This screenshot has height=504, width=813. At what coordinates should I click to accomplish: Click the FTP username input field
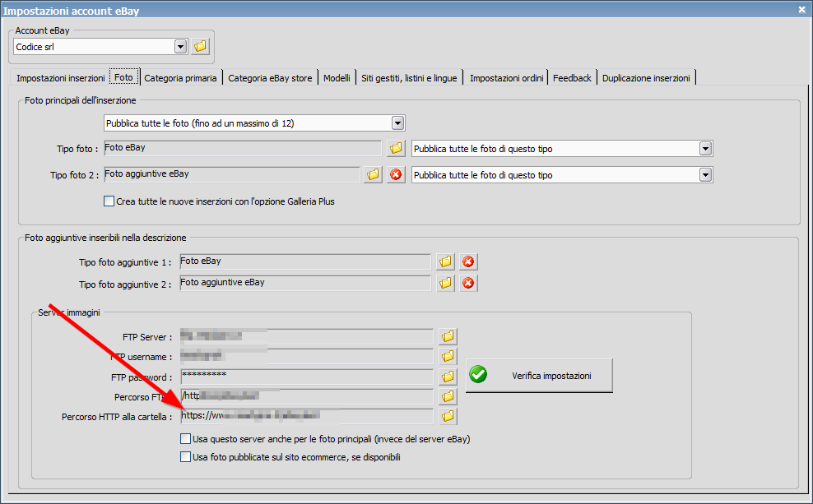tap(306, 356)
